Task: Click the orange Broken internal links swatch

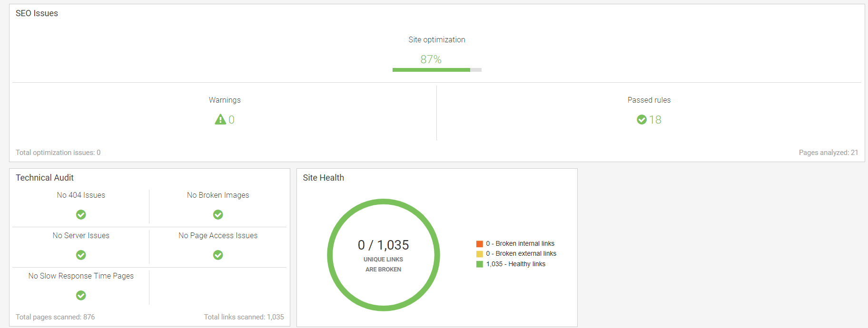Action: point(480,244)
